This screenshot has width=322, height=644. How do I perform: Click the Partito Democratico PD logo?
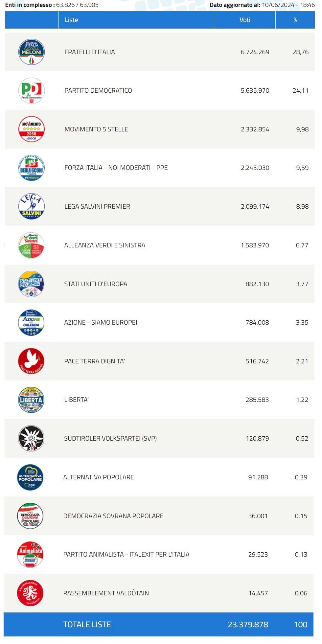pyautogui.click(x=32, y=91)
